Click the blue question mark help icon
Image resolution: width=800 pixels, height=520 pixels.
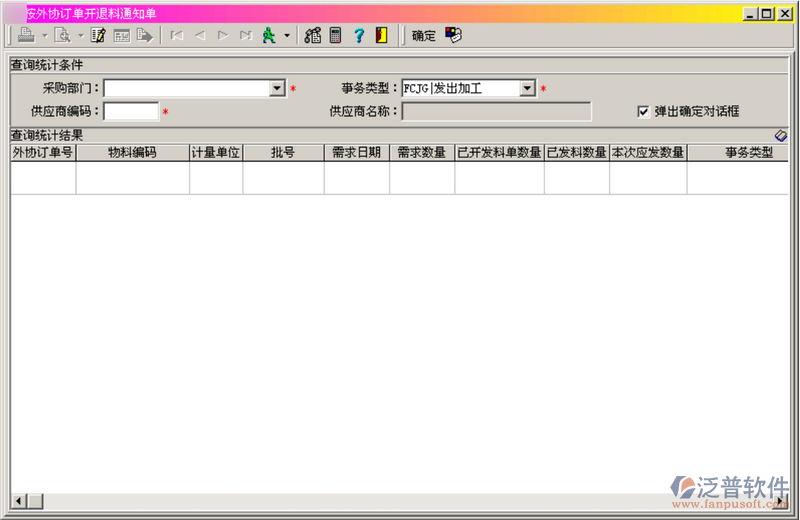coord(359,35)
